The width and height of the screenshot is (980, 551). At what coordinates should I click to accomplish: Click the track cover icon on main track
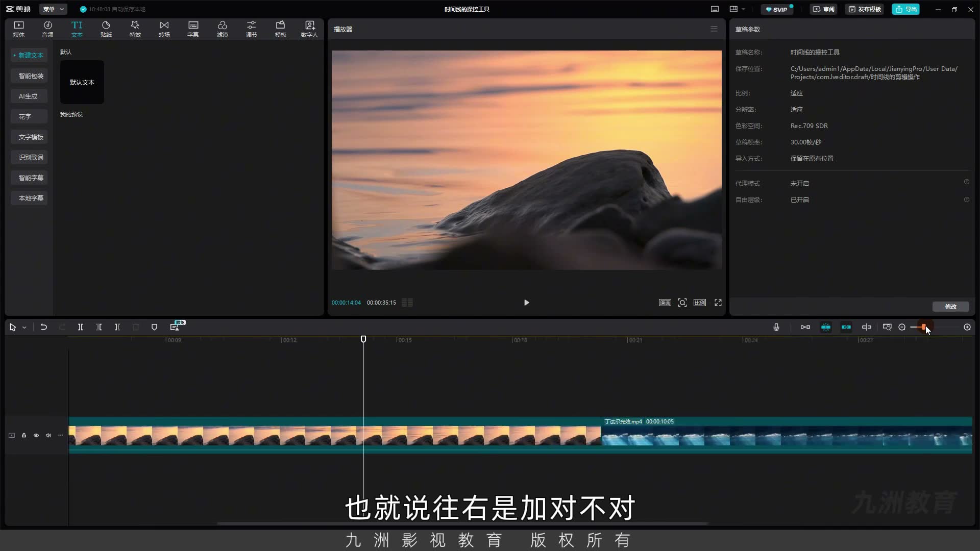click(x=12, y=435)
